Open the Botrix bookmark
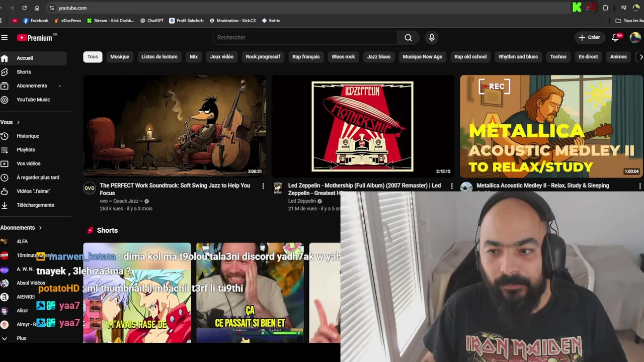 pyautogui.click(x=271, y=21)
